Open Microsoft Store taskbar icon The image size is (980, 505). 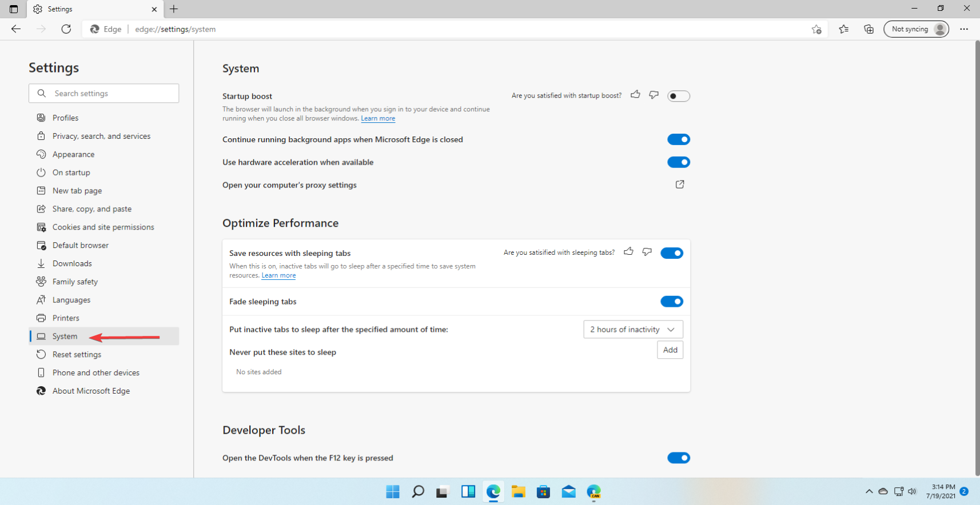pyautogui.click(x=544, y=492)
